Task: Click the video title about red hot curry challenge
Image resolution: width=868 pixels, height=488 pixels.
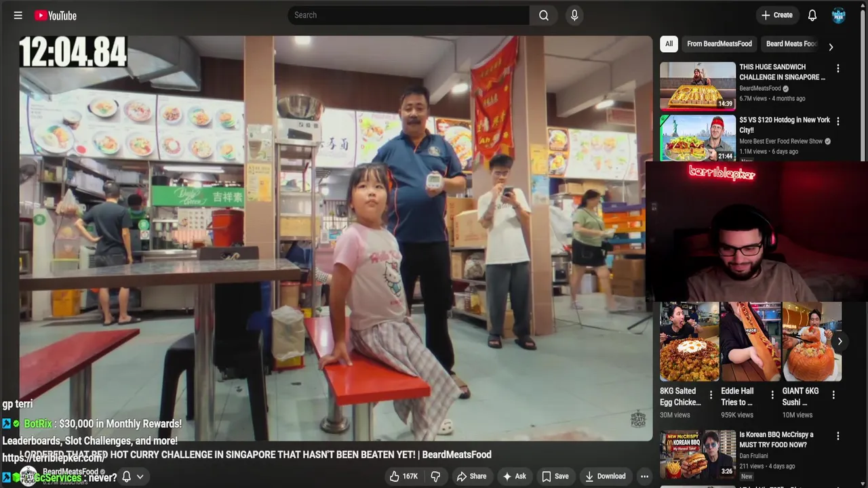Action: (255, 454)
